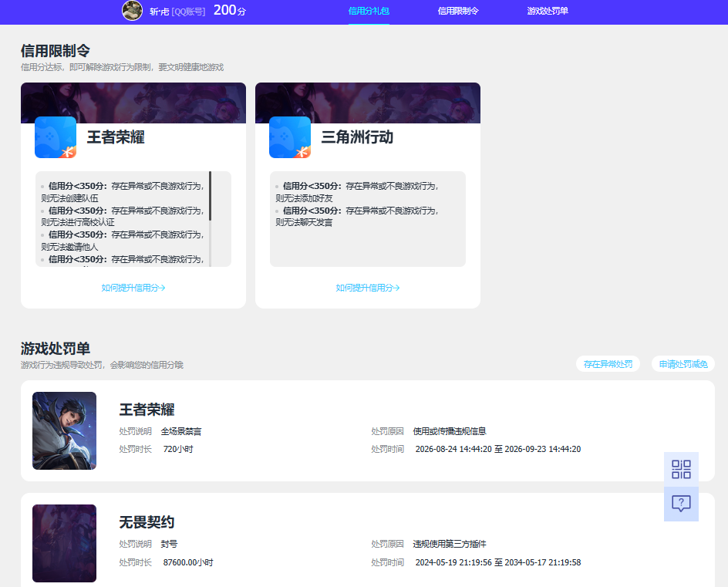This screenshot has width=728, height=587.
Task: Click the 游戏处罚单 section heading
Action: [56, 349]
